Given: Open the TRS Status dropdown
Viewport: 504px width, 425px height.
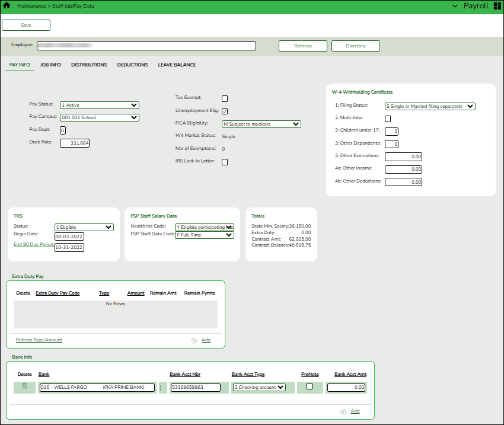Looking at the screenshot, I should (x=84, y=227).
